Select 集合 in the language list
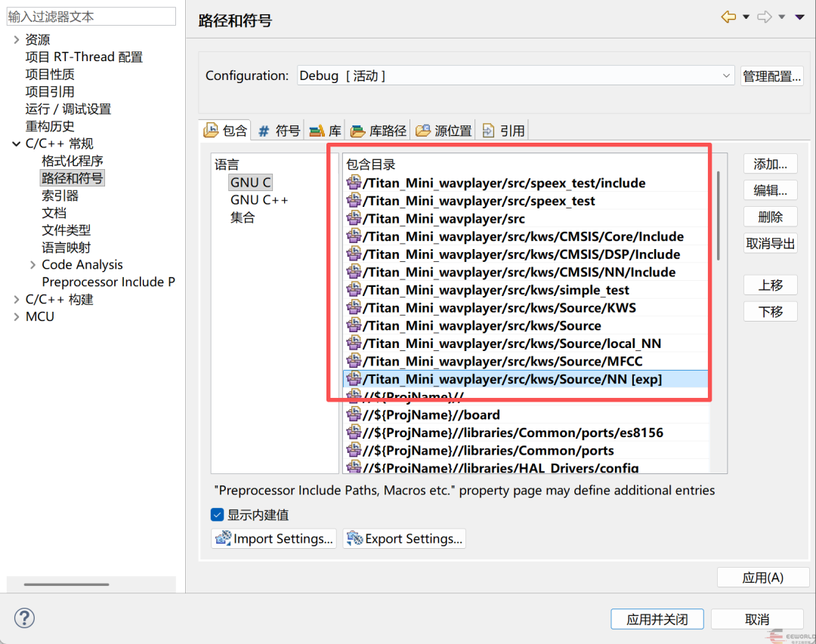This screenshot has height=644, width=816. (243, 217)
